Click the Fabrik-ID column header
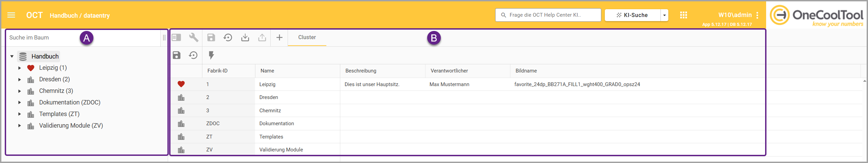The image size is (868, 163). [217, 71]
